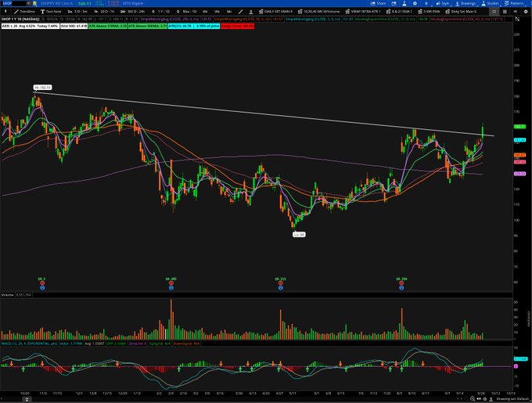
Task: Click the blue conference call icon near 4/27
Action: [x=281, y=288]
